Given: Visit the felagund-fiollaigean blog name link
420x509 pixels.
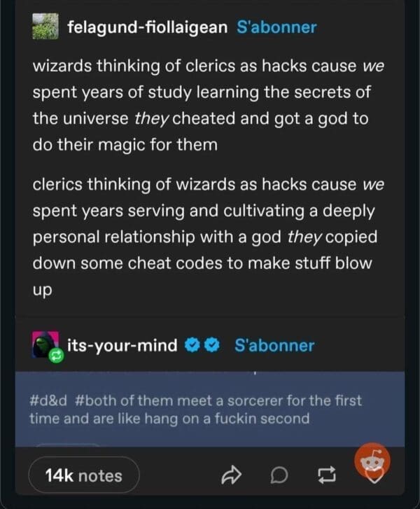Looking at the screenshot, I should pyautogui.click(x=148, y=27).
